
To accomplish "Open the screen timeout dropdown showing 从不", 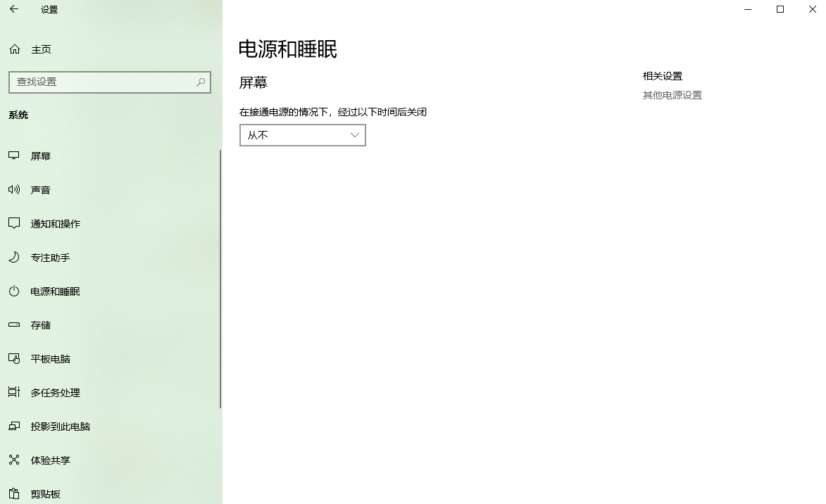I will click(x=302, y=134).
